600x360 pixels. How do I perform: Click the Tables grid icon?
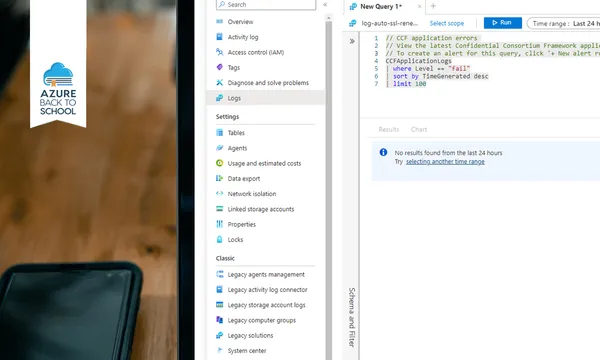(x=219, y=133)
